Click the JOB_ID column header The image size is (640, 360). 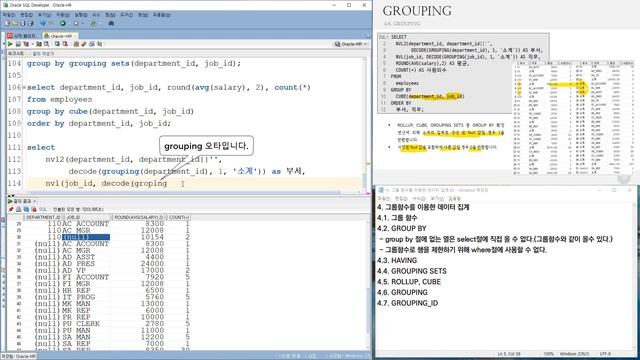pos(87,217)
